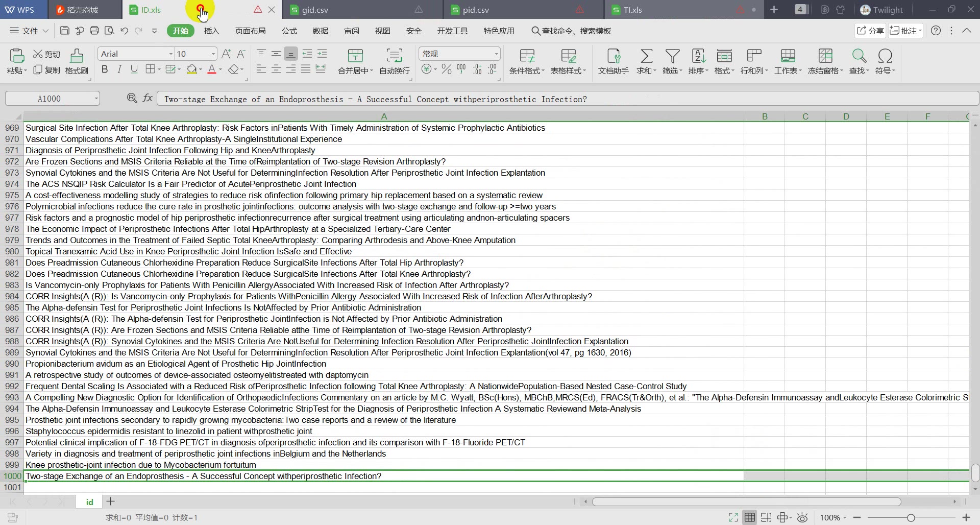This screenshot has height=525, width=980.
Task: Apply percent style format
Action: click(x=447, y=69)
